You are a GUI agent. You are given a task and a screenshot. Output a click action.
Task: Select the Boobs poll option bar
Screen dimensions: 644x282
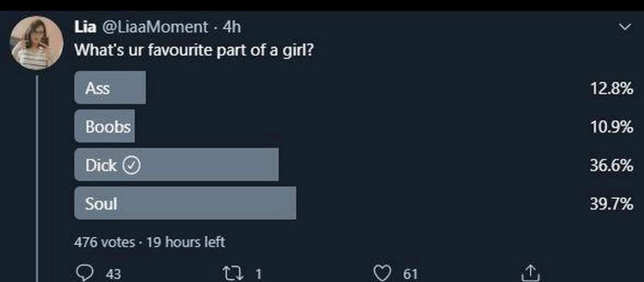105,127
